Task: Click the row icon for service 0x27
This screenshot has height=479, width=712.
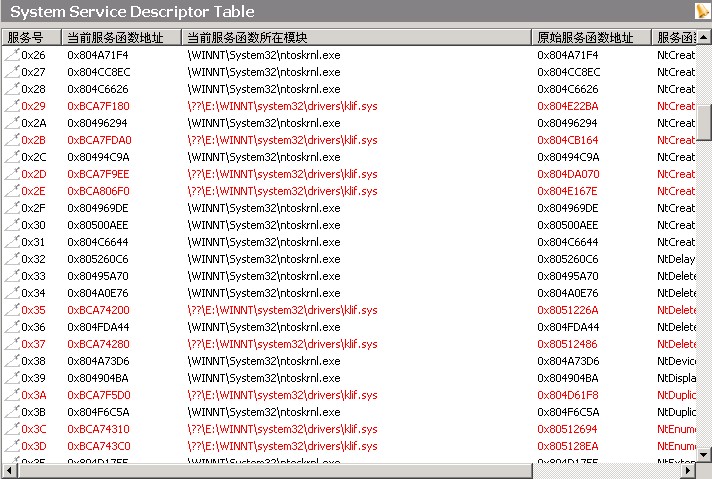Action: point(12,72)
